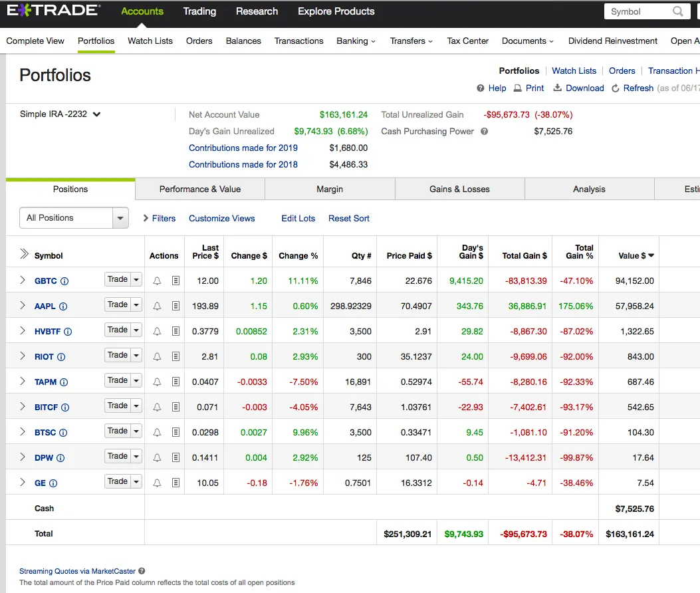Go to Watch Lists in subnav

pos(150,41)
